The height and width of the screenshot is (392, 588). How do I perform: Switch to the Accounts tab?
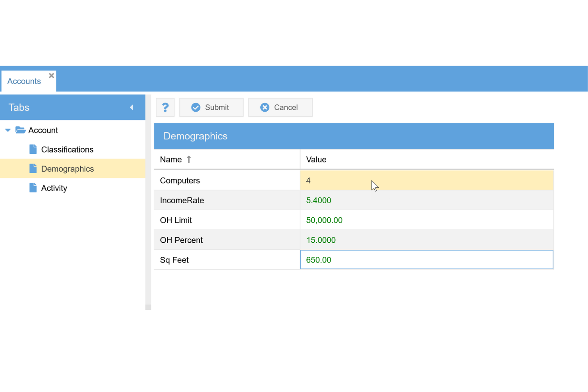pyautogui.click(x=23, y=81)
